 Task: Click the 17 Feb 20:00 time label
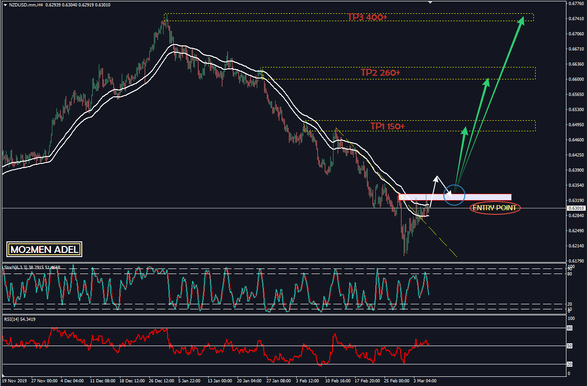367,380
